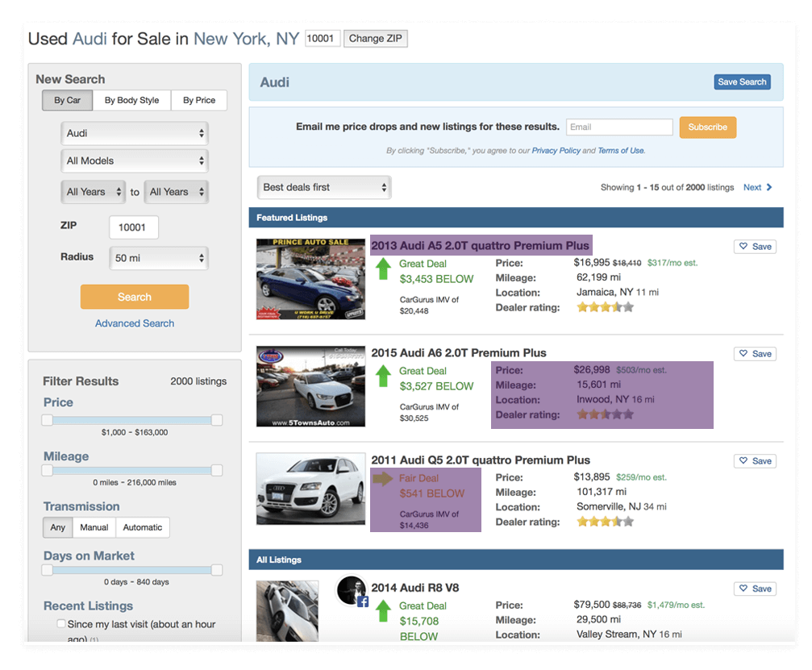Screen dimensions: 812x670
Task: Click ZIP field in New Search panel
Action: pyautogui.click(x=134, y=227)
